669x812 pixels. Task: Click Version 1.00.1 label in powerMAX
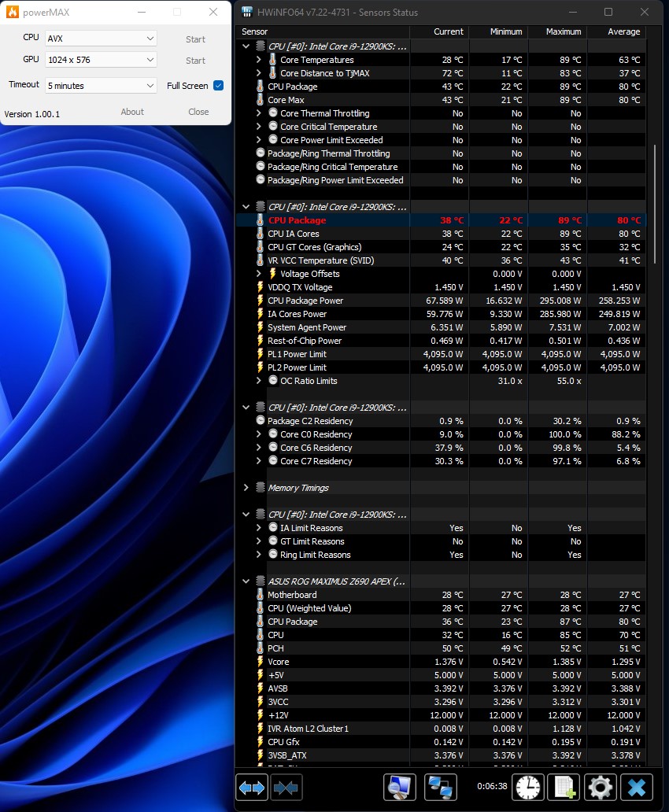click(x=32, y=114)
